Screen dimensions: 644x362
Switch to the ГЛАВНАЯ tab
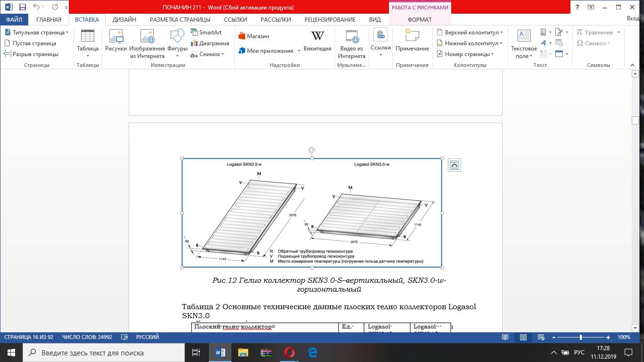click(49, 20)
